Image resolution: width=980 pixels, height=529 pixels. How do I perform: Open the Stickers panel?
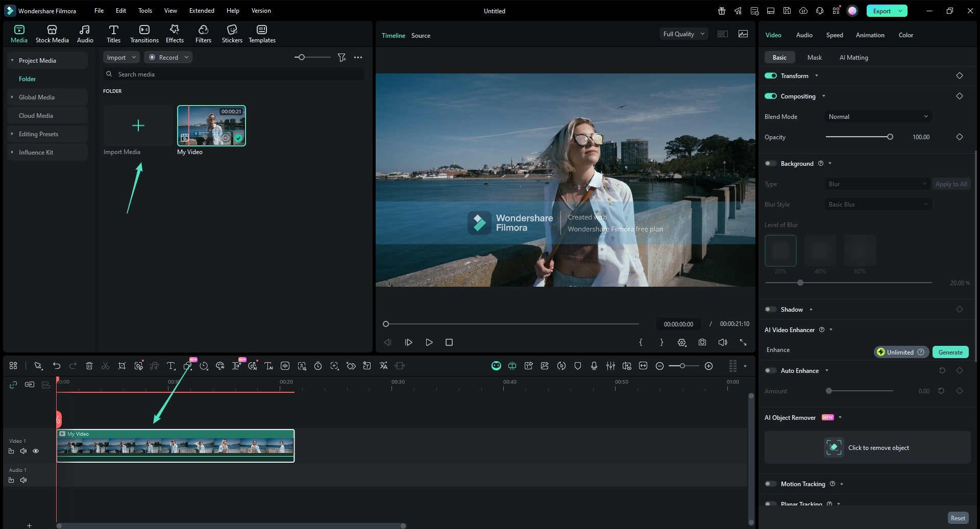click(232, 34)
